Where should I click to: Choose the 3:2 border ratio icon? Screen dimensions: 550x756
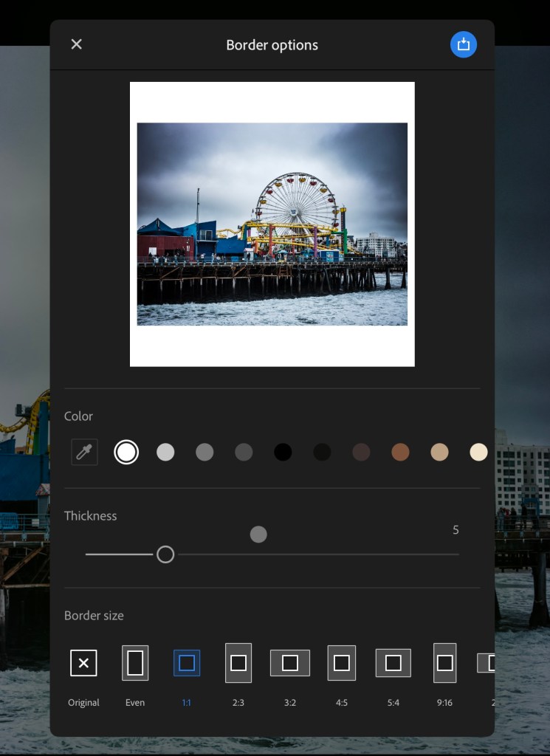290,663
